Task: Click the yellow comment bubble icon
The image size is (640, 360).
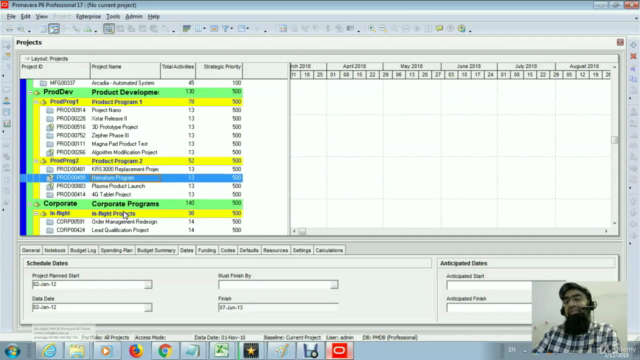Action: pyautogui.click(x=439, y=29)
